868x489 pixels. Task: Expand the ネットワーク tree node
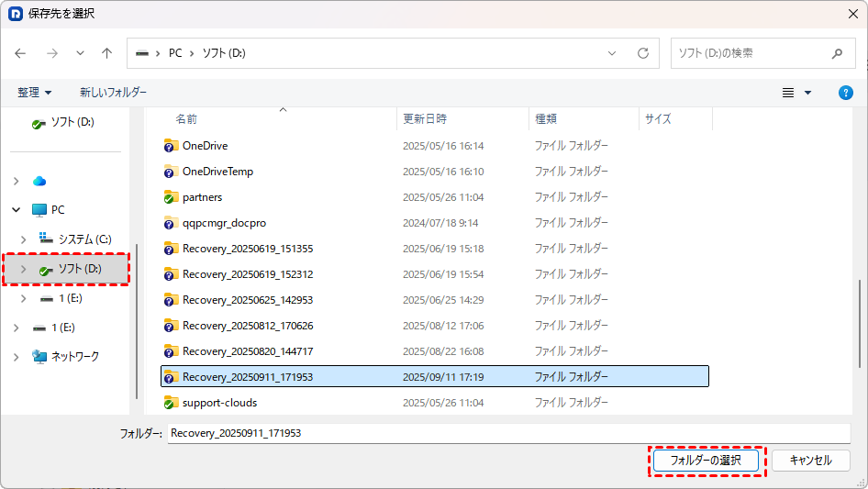(16, 357)
